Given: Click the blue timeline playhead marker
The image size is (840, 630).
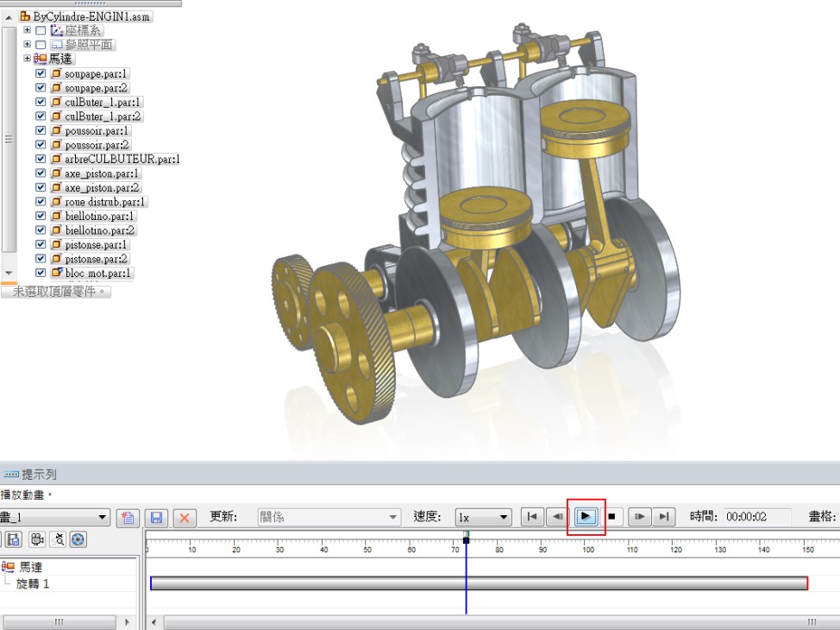Looking at the screenshot, I should 466,539.
